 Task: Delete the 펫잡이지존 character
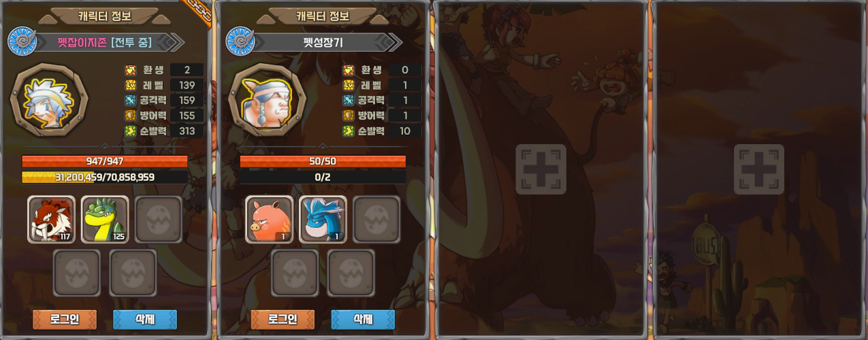(144, 319)
